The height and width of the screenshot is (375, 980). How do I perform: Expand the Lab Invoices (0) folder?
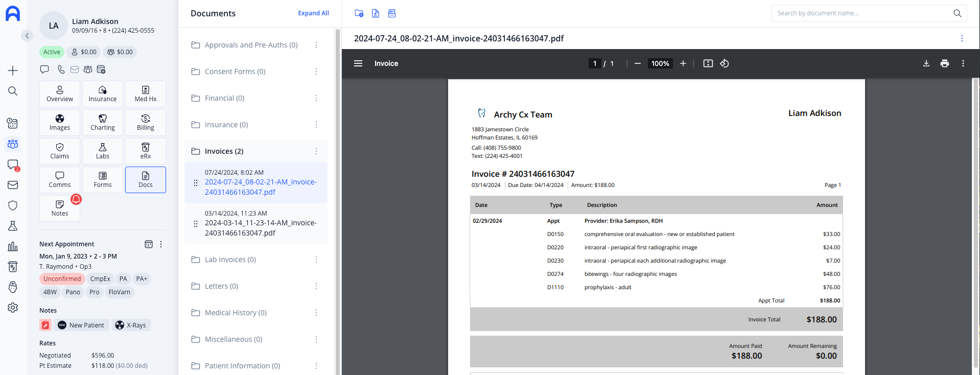tap(230, 260)
